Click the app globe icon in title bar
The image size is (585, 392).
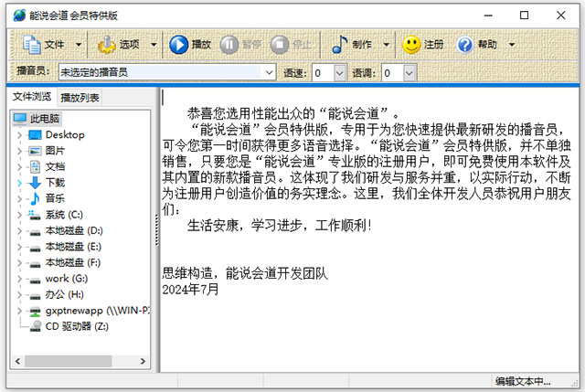(x=19, y=16)
